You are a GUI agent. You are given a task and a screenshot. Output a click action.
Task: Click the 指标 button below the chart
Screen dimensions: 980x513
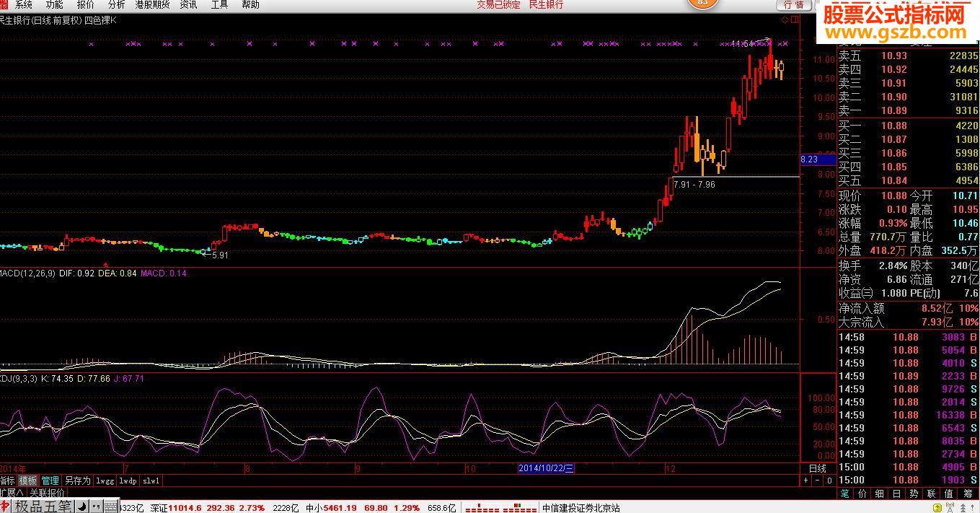pos(6,480)
